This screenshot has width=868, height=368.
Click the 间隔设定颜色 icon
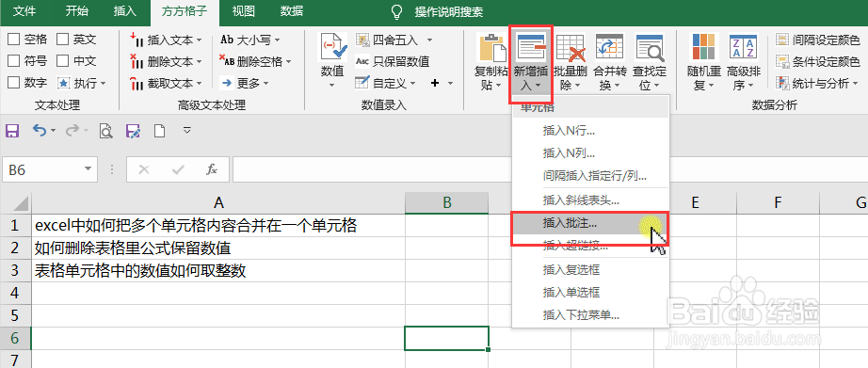click(x=782, y=40)
